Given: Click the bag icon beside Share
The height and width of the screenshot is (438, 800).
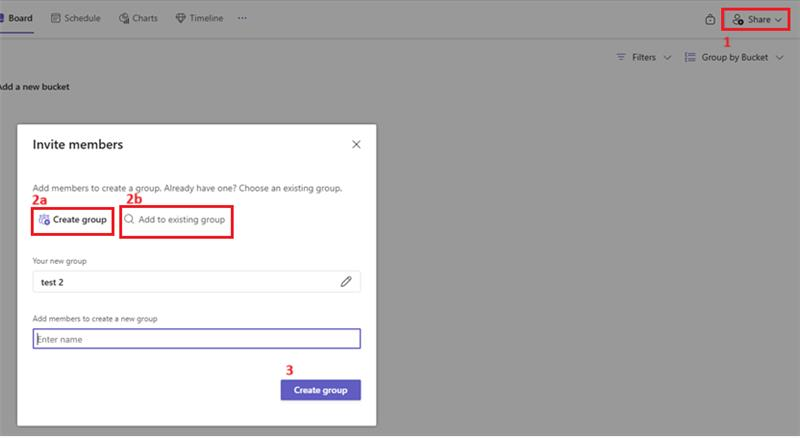Looking at the screenshot, I should [x=710, y=20].
